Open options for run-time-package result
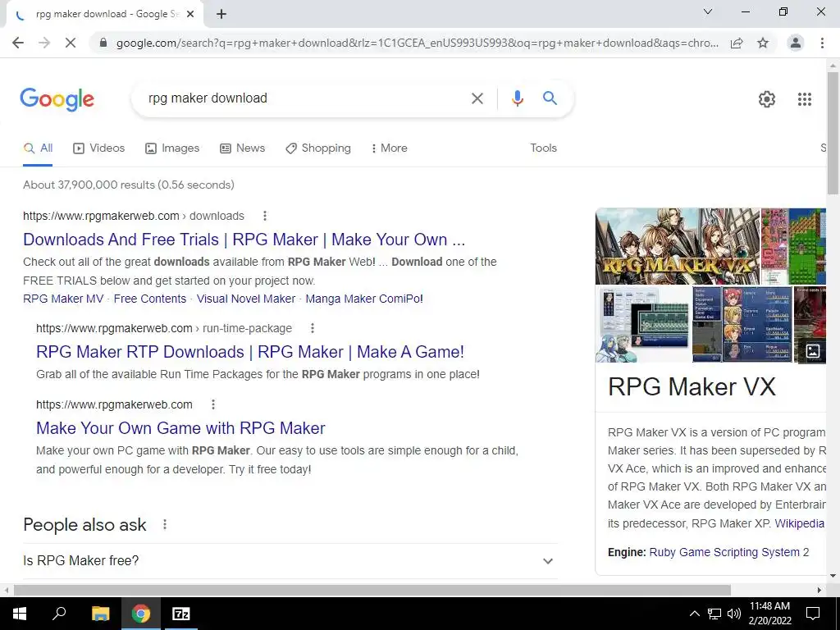The image size is (840, 630). [x=313, y=328]
